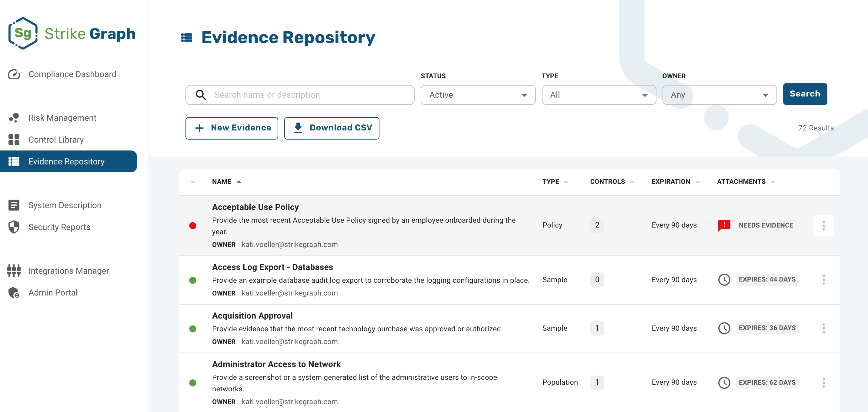Click the clock icon beside Expires: 44 Days

point(724,280)
